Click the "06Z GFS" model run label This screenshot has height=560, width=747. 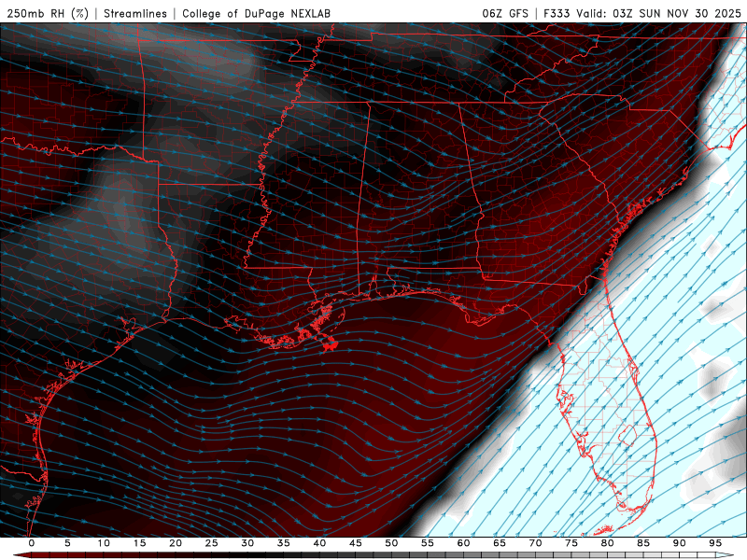point(505,13)
